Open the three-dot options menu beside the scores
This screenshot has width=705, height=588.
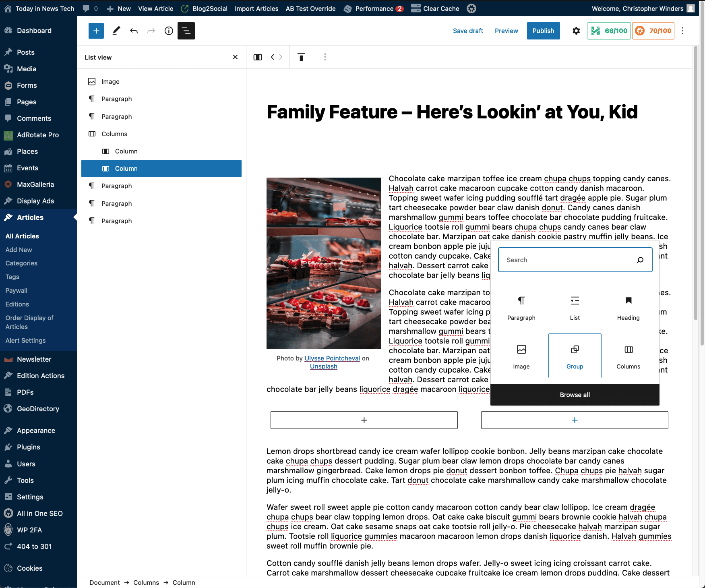click(x=682, y=31)
